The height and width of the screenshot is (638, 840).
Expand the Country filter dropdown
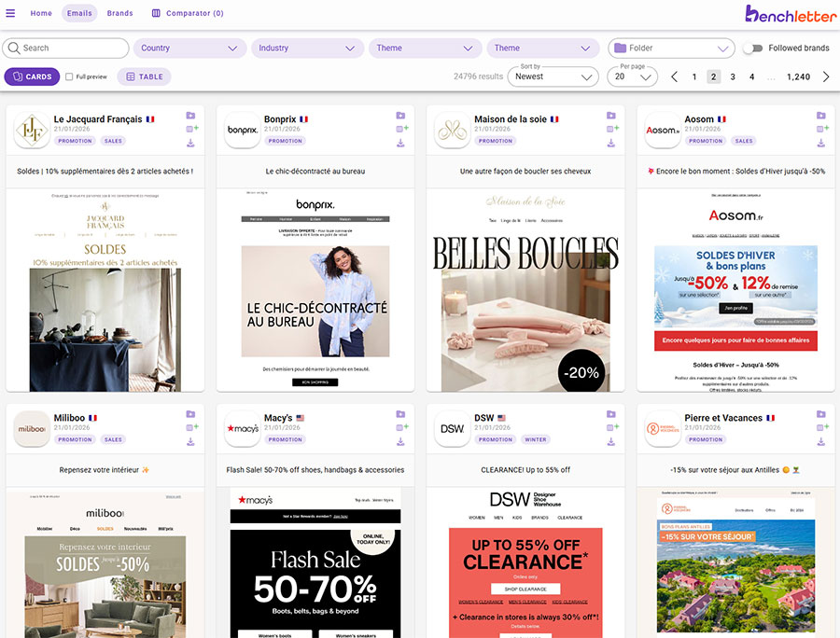point(190,49)
